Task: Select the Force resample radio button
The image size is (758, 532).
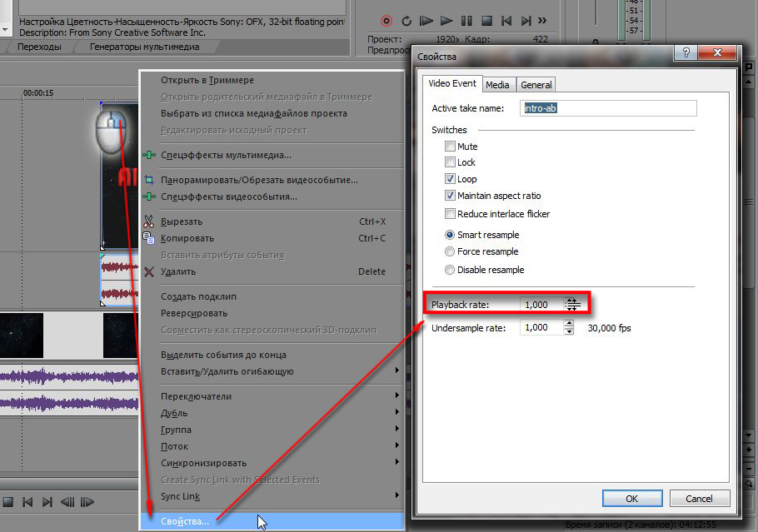Action: coord(448,251)
